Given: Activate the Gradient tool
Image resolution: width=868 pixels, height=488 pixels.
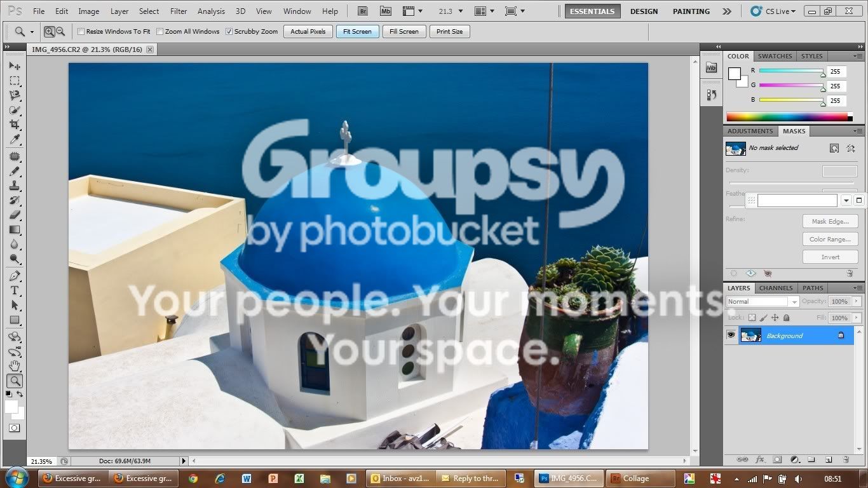Looking at the screenshot, I should (15, 229).
